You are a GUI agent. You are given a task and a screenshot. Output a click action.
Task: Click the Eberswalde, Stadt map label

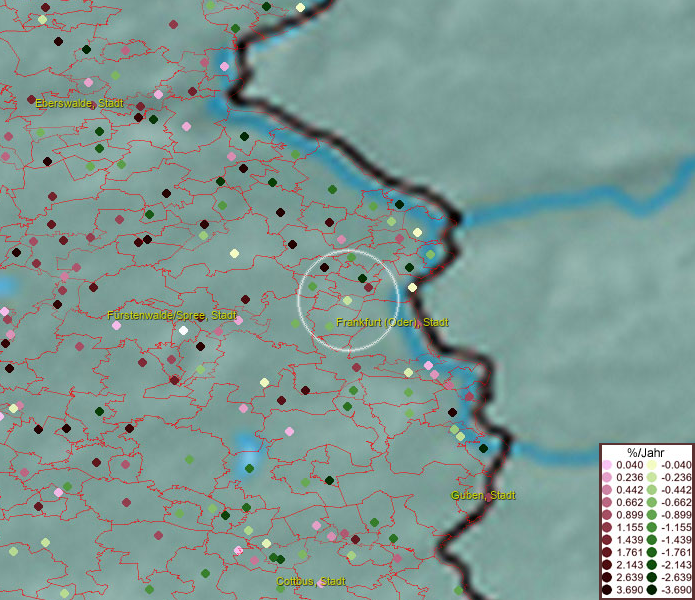click(79, 103)
